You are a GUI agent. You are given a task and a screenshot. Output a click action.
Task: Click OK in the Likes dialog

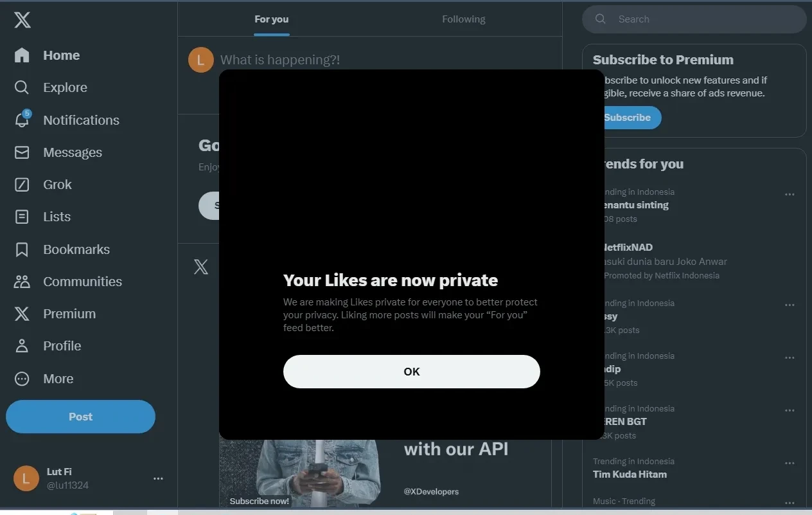(412, 372)
